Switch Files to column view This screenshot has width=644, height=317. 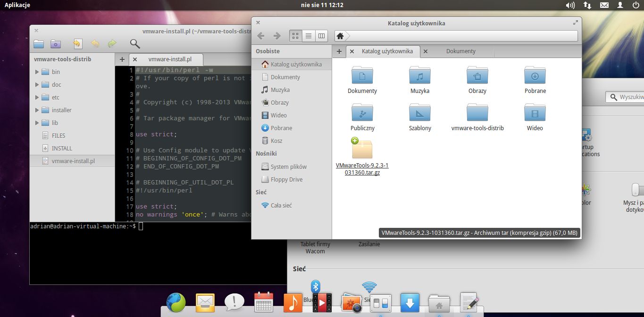coord(321,36)
